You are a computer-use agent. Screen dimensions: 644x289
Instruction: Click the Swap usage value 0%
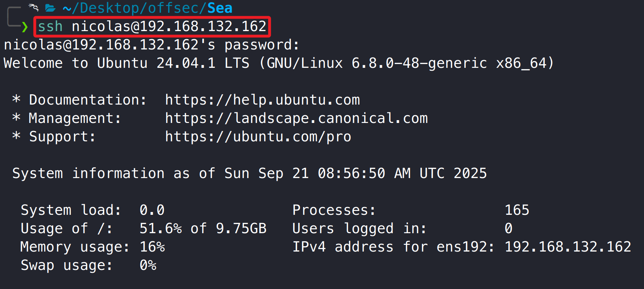pyautogui.click(x=148, y=265)
